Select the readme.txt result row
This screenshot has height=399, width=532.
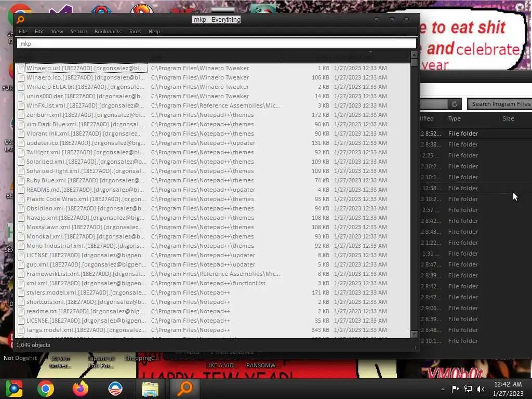click(213, 311)
